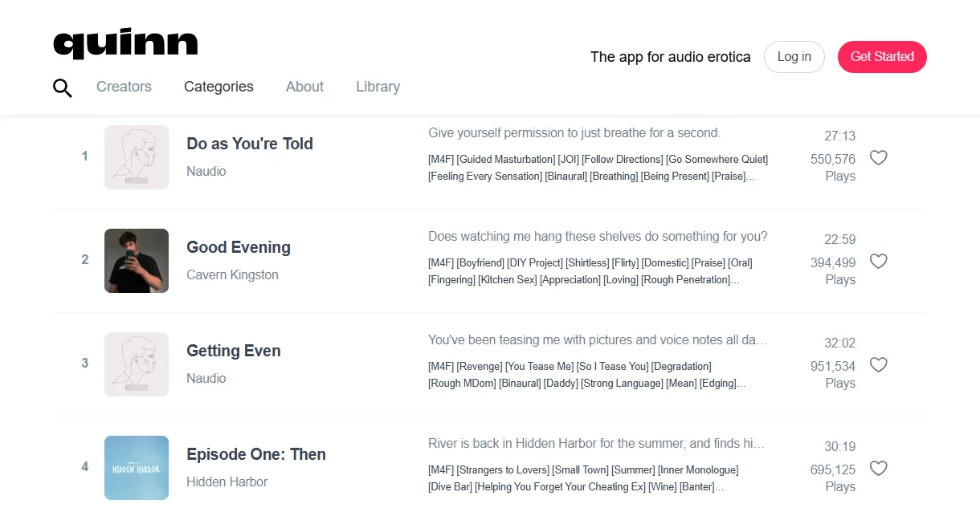This screenshot has height=512, width=980.
Task: Select the Cavern Kingston photo thumbnail
Action: (x=137, y=261)
